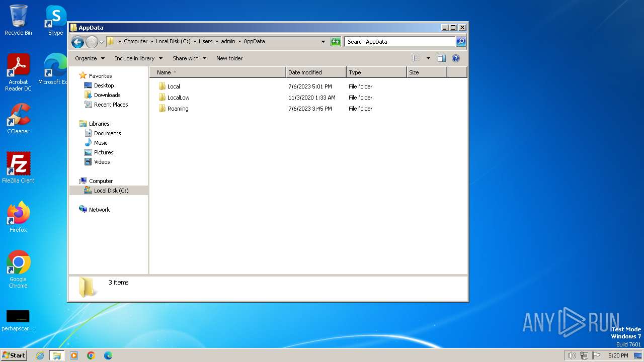Screen dimensions: 644x362
Task: Open Share with menu
Action: click(189, 58)
